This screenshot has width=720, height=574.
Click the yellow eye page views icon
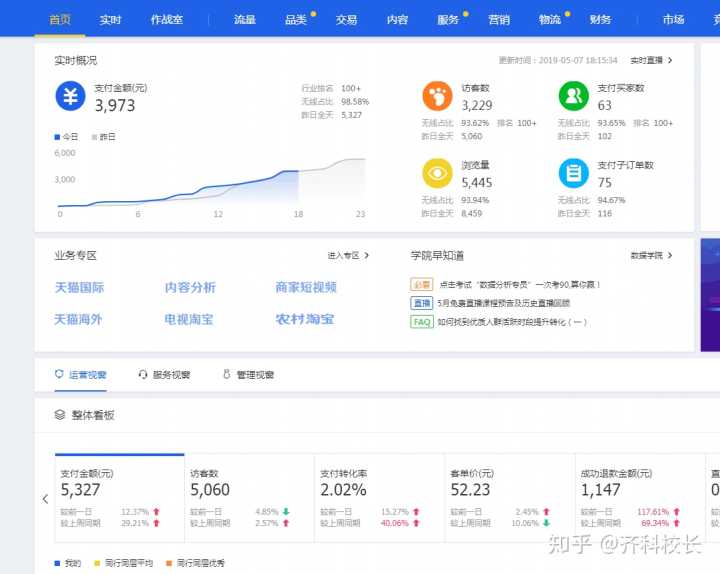tap(437, 173)
